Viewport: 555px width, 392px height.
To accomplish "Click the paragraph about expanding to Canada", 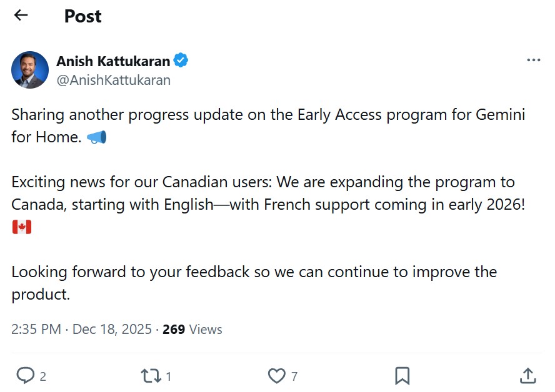I will [x=262, y=194].
